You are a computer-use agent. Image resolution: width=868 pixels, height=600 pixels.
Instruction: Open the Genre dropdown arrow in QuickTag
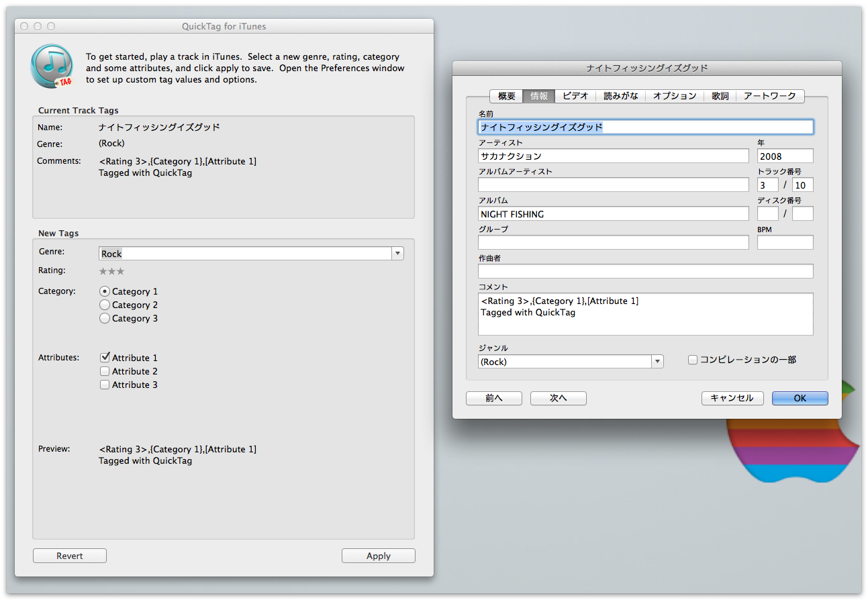pos(398,254)
